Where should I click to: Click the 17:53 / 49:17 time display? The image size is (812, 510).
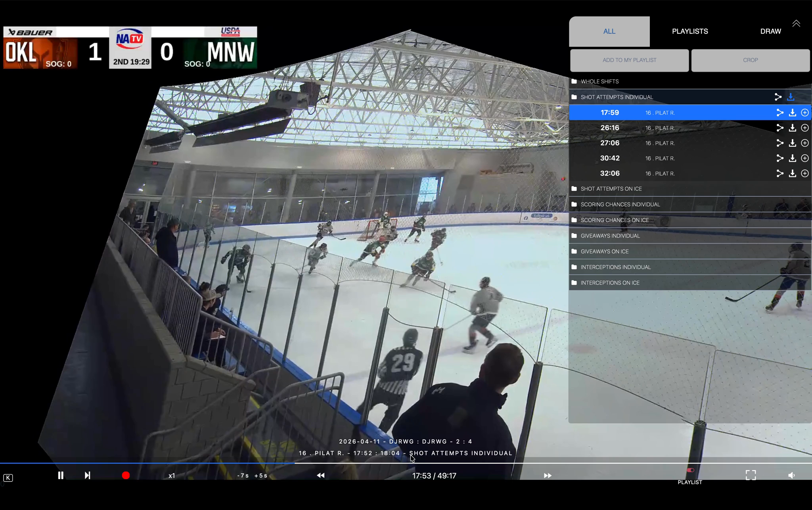click(434, 475)
